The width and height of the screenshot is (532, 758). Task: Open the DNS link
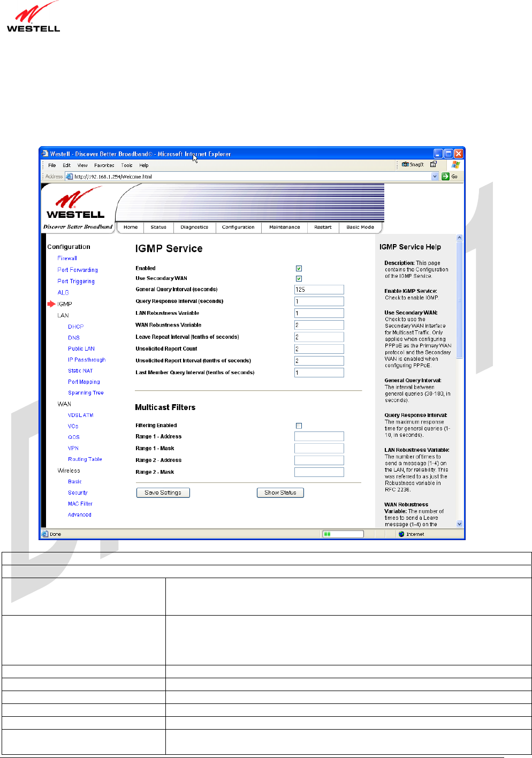click(74, 338)
